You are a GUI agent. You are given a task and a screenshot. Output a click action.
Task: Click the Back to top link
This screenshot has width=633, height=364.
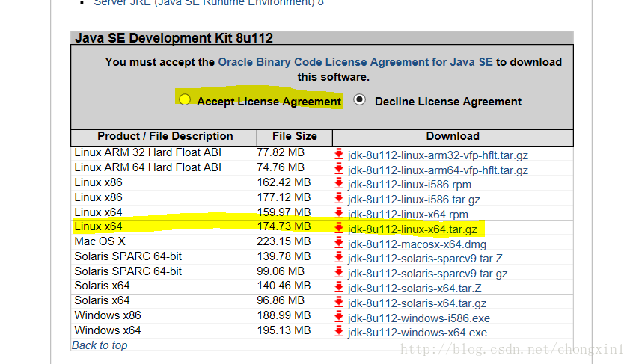click(100, 345)
